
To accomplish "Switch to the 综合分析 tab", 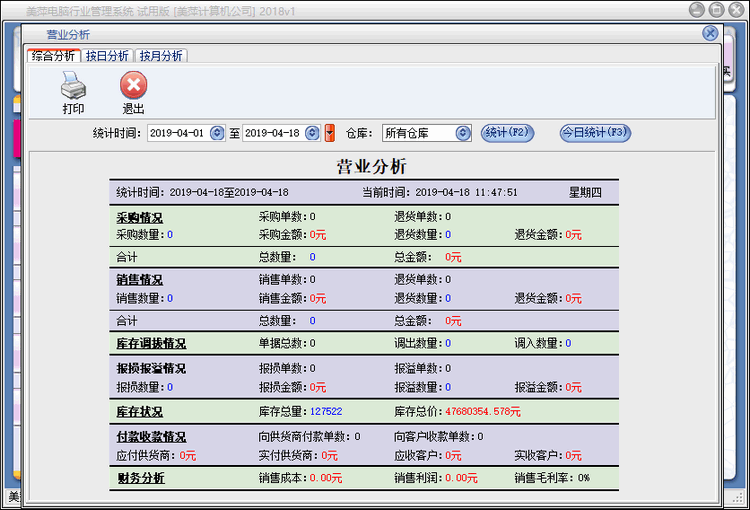I will pos(52,56).
